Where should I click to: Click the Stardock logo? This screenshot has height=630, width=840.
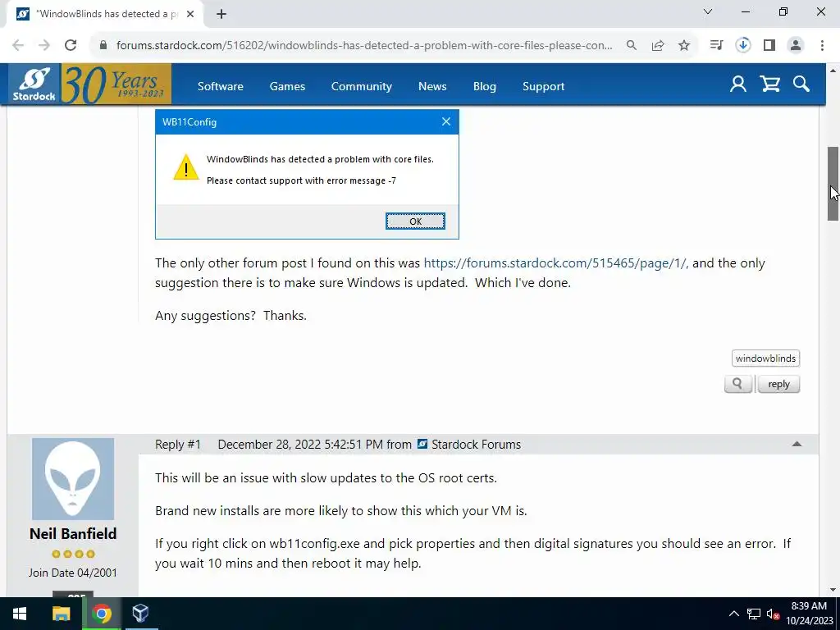[x=34, y=84]
